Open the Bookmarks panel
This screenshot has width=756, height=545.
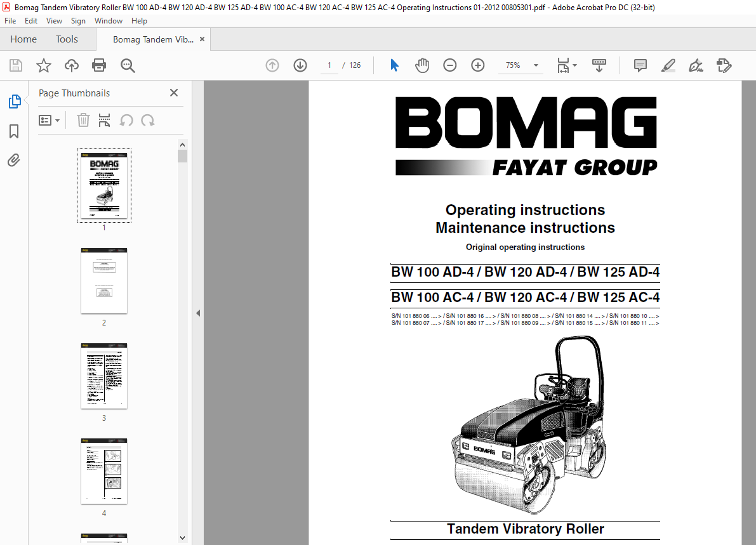point(14,131)
